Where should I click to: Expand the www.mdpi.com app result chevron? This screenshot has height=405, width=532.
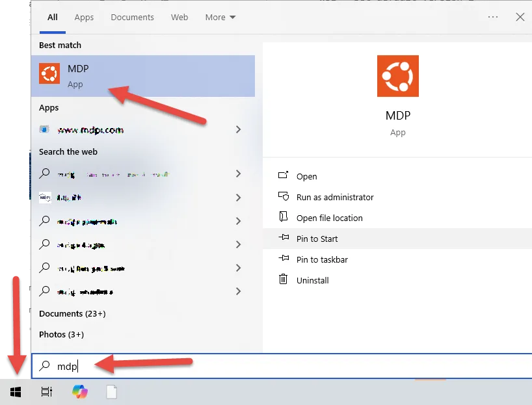coord(238,129)
